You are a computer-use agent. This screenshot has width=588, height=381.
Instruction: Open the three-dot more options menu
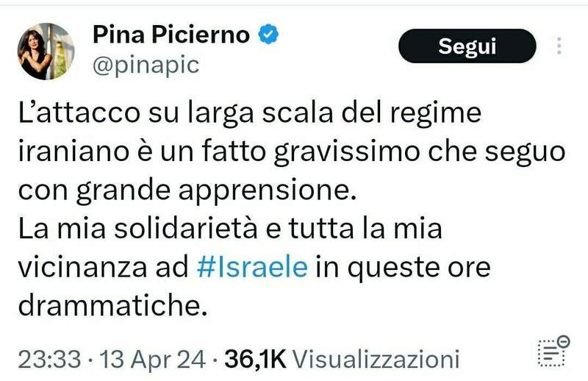(560, 46)
